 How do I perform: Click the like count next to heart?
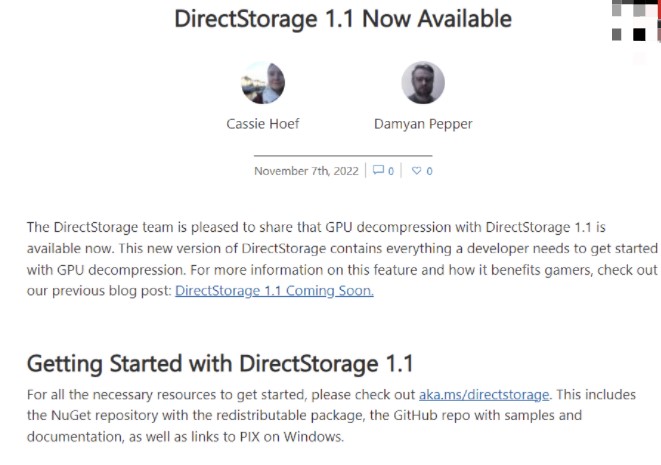[x=430, y=171]
